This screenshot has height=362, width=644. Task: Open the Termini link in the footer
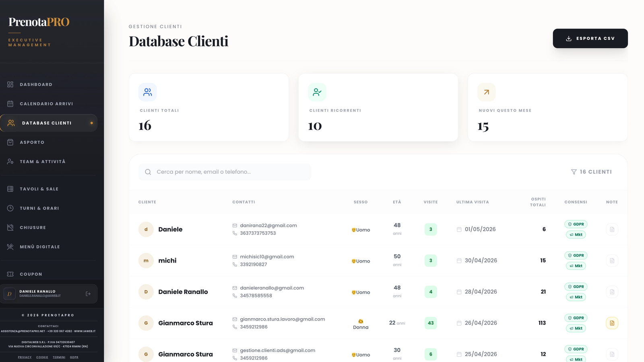click(59, 357)
